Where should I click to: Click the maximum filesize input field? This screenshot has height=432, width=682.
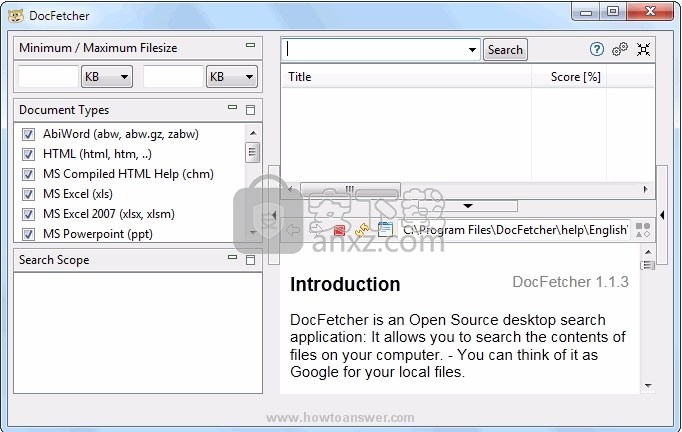pyautogui.click(x=173, y=77)
